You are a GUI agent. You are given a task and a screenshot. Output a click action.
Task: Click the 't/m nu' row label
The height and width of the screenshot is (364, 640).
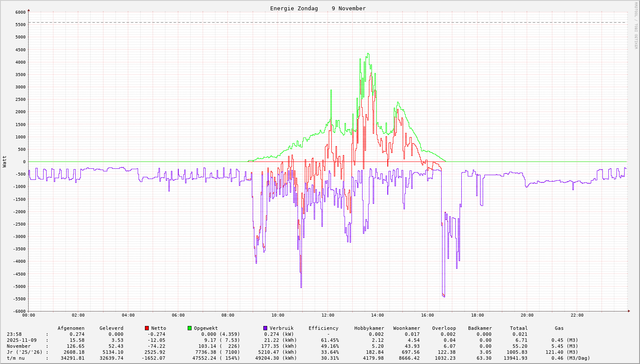point(16,358)
